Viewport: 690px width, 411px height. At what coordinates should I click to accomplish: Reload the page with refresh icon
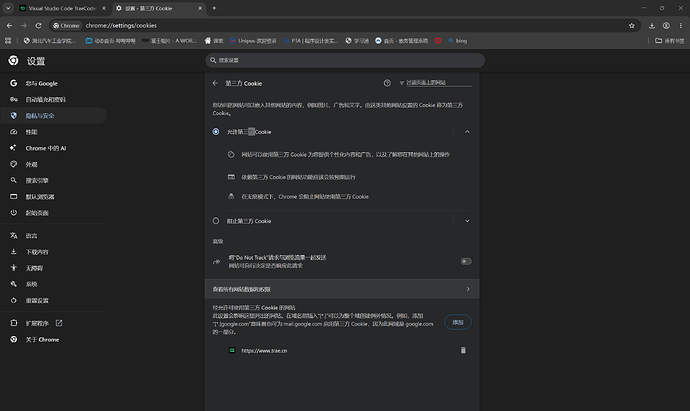[38, 26]
